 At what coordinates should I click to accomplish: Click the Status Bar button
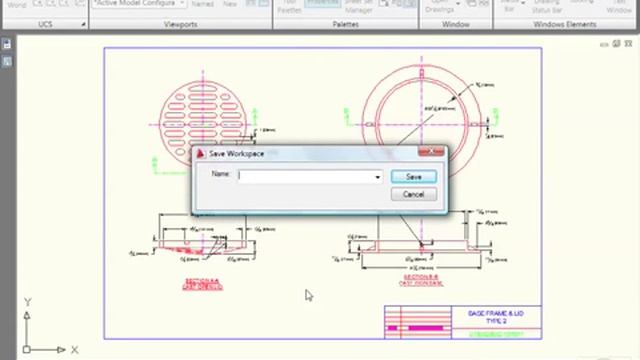point(509,5)
